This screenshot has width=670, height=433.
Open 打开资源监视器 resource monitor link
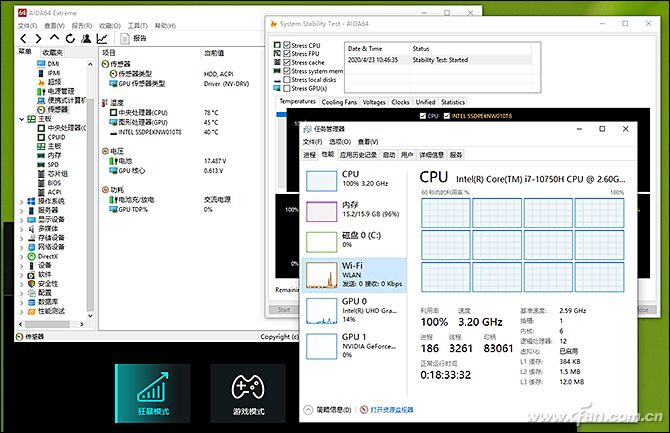click(x=387, y=409)
